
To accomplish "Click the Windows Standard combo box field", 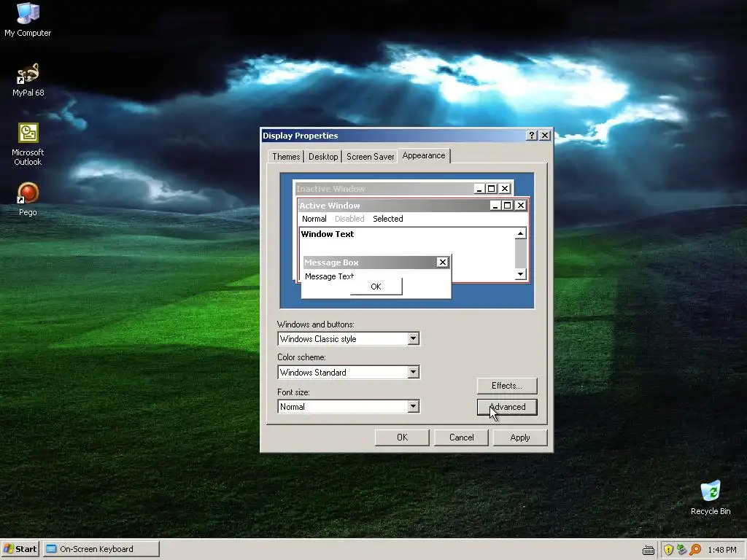I will pos(348,372).
